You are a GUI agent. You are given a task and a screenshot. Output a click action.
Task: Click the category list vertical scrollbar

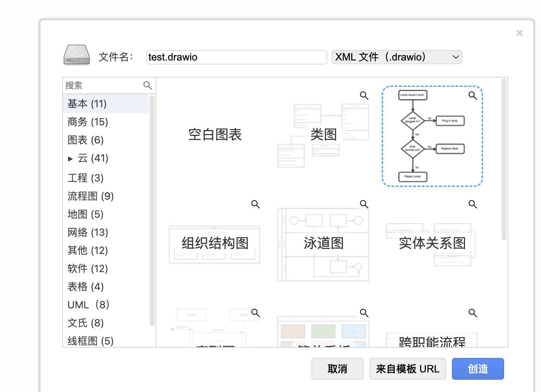click(x=152, y=211)
